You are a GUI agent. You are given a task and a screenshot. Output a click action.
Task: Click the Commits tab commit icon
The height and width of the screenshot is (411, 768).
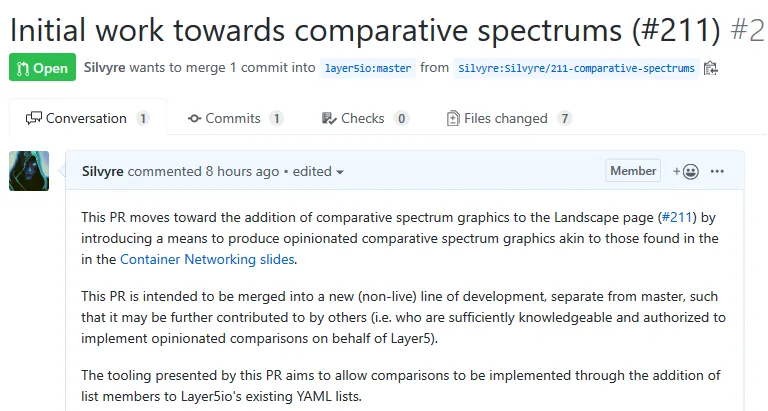tap(194, 118)
